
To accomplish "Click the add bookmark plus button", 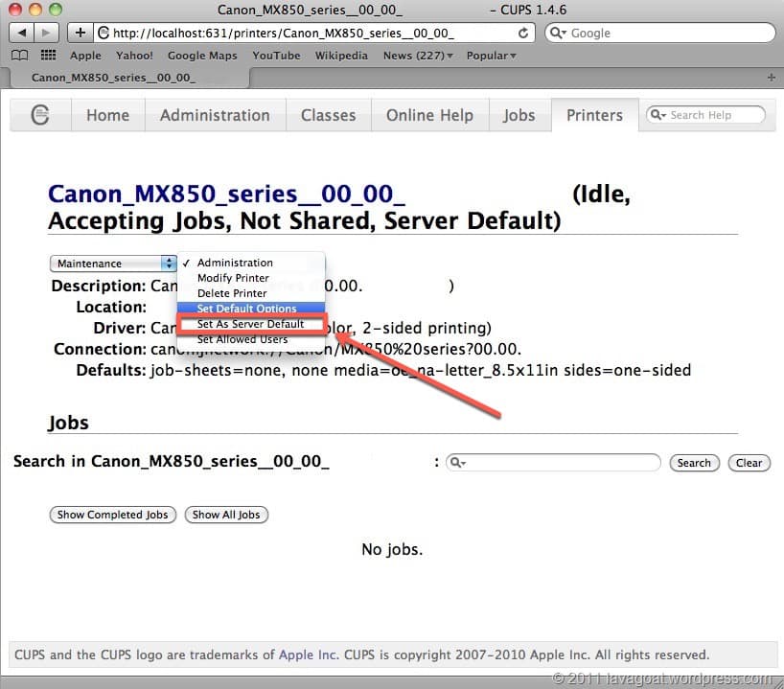I will pyautogui.click(x=81, y=33).
